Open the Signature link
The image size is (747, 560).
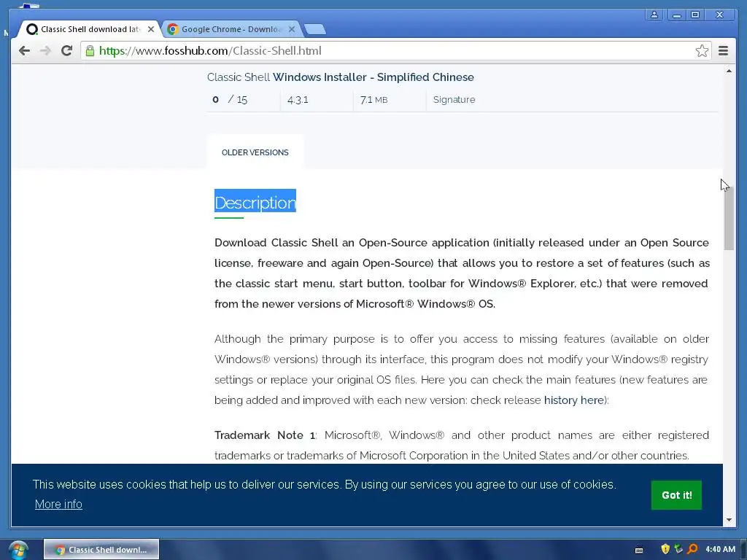pyautogui.click(x=454, y=99)
